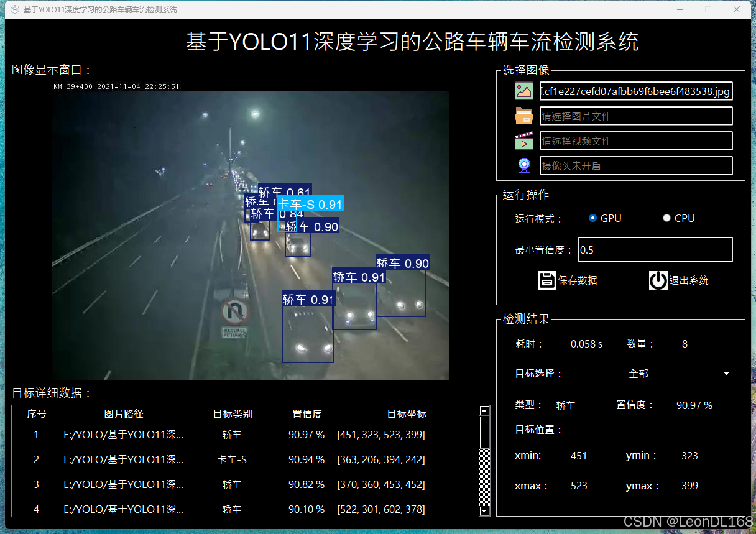Image resolution: width=756 pixels, height=534 pixels.
Task: Click confidence cell 90.94 %
Action: (x=307, y=459)
